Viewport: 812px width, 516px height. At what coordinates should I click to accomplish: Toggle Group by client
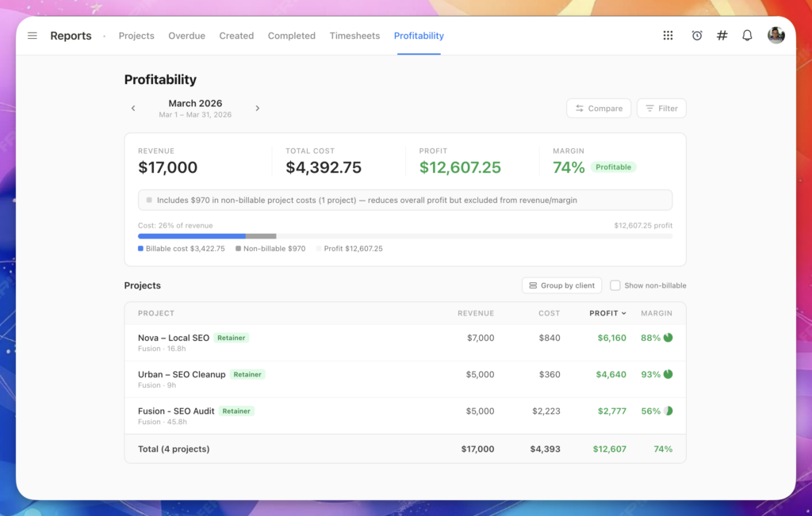click(x=561, y=285)
